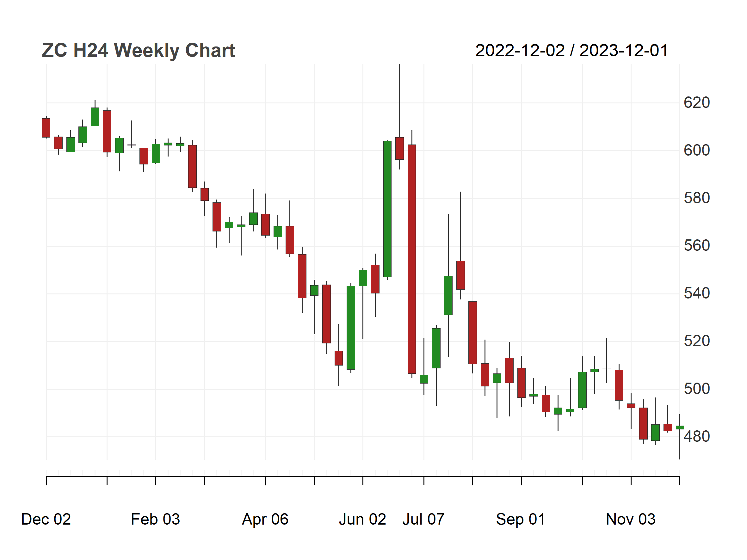Select the Jul 07 date axis label
This screenshot has height=560, width=747.
423,519
